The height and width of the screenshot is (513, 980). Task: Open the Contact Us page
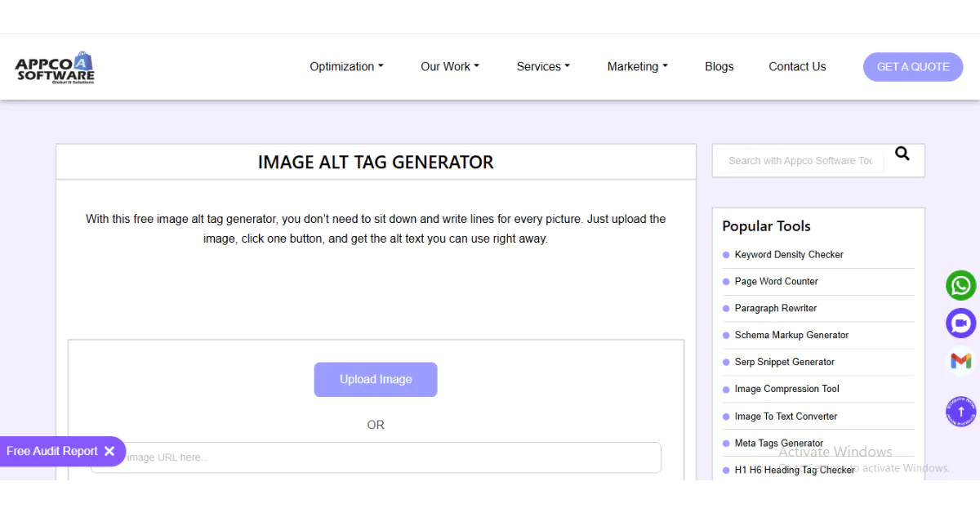coord(797,66)
